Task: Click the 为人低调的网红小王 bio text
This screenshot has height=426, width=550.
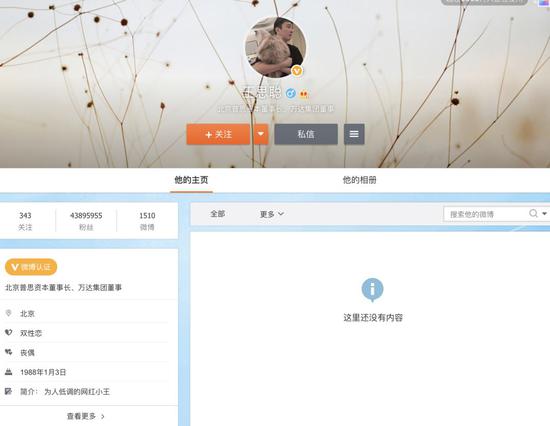Action: [x=77, y=392]
